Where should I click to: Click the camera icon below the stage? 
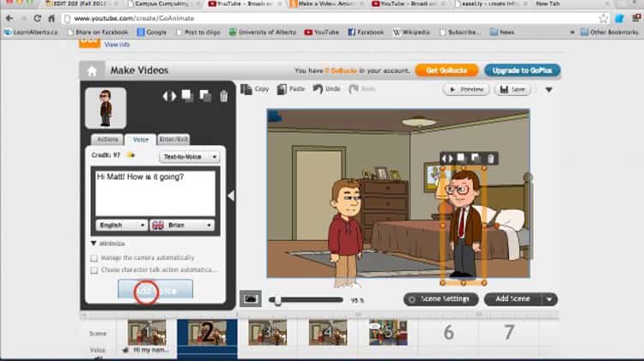coord(251,299)
